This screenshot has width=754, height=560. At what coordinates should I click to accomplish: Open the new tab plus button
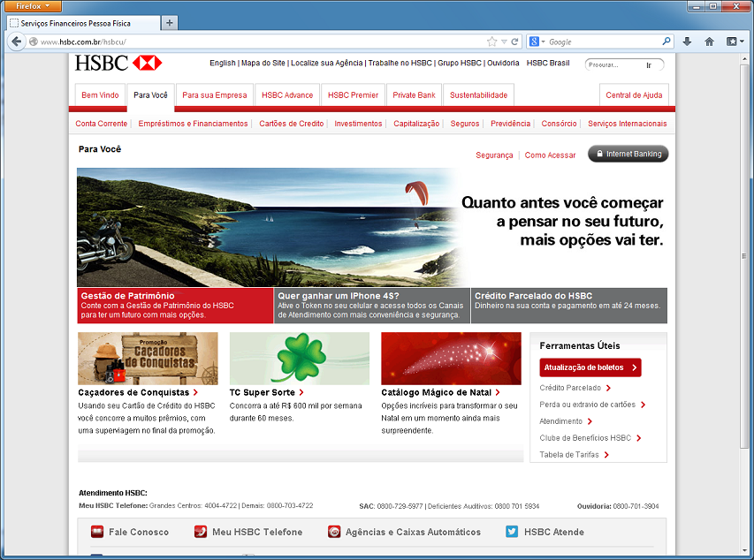pyautogui.click(x=170, y=23)
